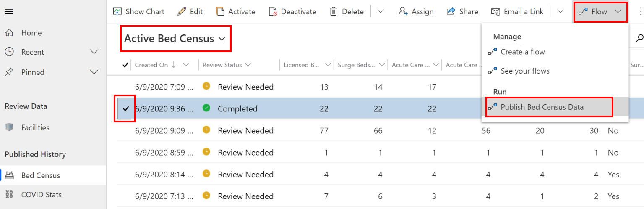This screenshot has height=209, width=644.
Task: Open the hamburger navigation menu
Action: 9,11
